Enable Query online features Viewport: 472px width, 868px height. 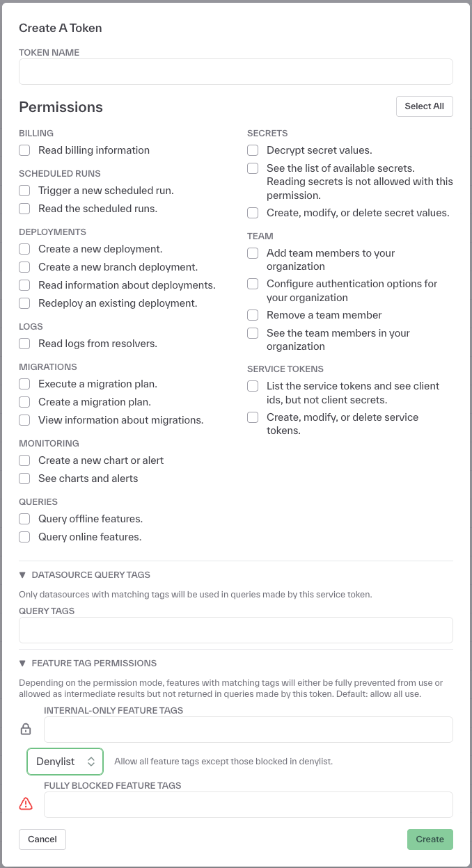pos(24,537)
